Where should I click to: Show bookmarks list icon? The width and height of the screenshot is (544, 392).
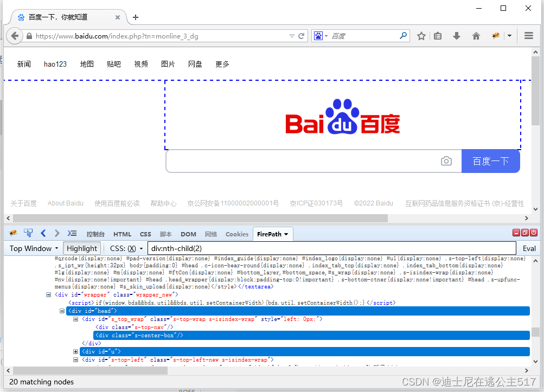point(438,36)
